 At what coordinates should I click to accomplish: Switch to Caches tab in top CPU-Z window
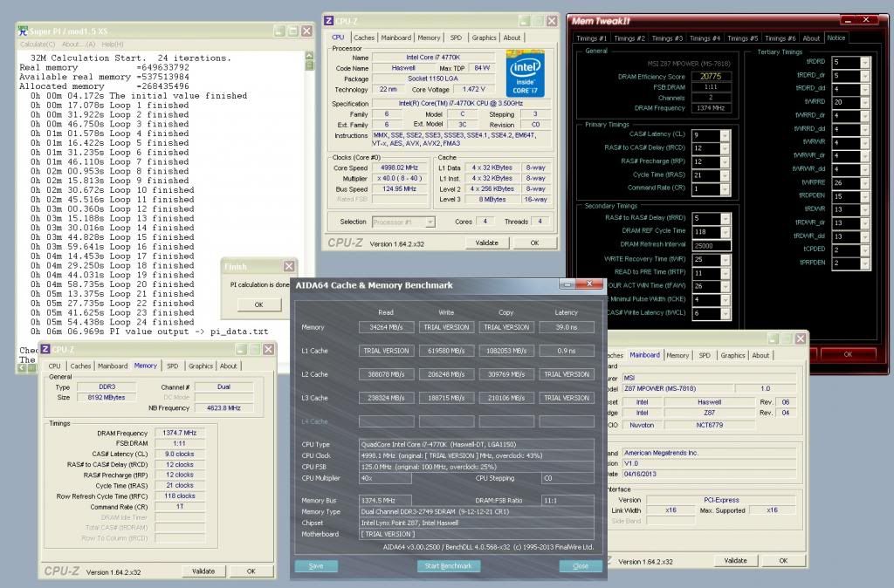(x=364, y=38)
